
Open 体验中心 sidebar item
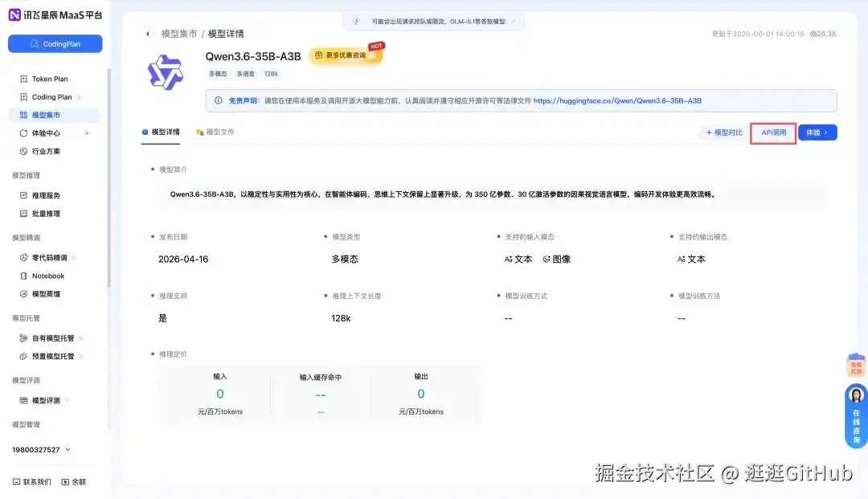pyautogui.click(x=46, y=133)
